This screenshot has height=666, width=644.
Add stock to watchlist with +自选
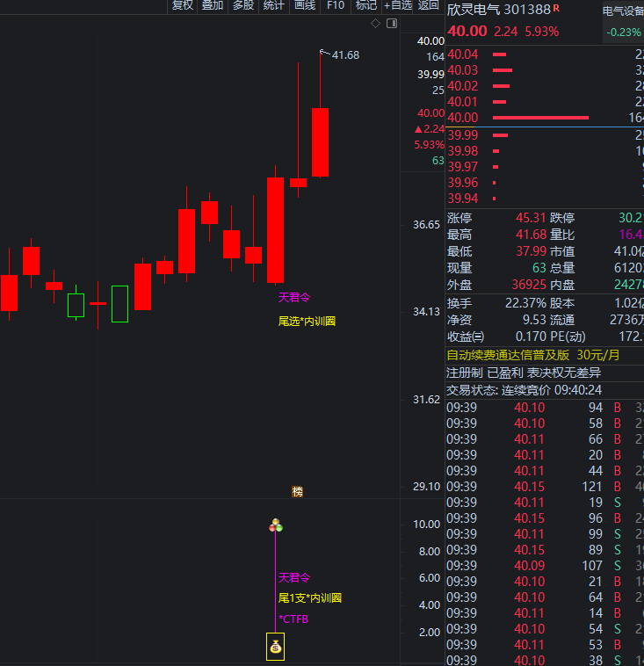coord(398,5)
